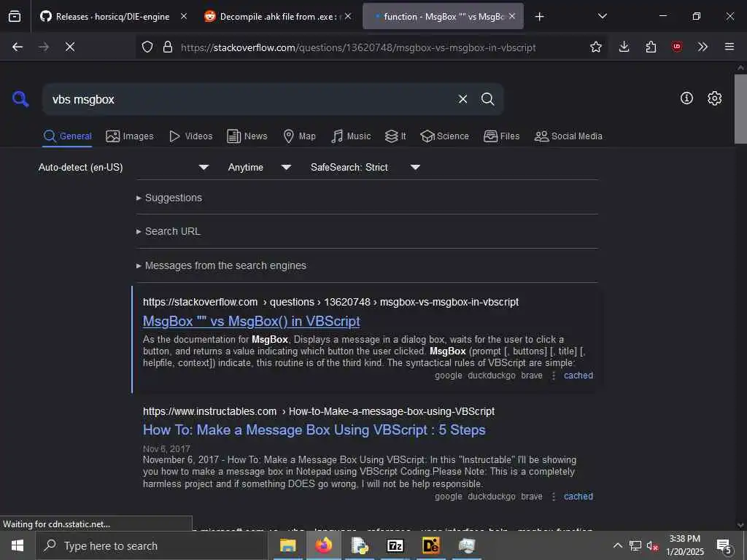Image resolution: width=747 pixels, height=560 pixels.
Task: Click the Windows taskbar search box
Action: coord(151,545)
